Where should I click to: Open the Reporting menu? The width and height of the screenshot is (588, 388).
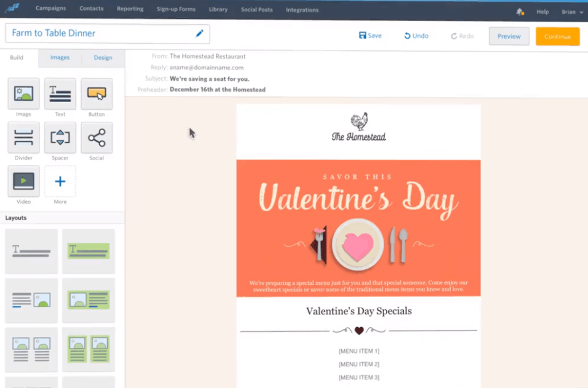[130, 9]
